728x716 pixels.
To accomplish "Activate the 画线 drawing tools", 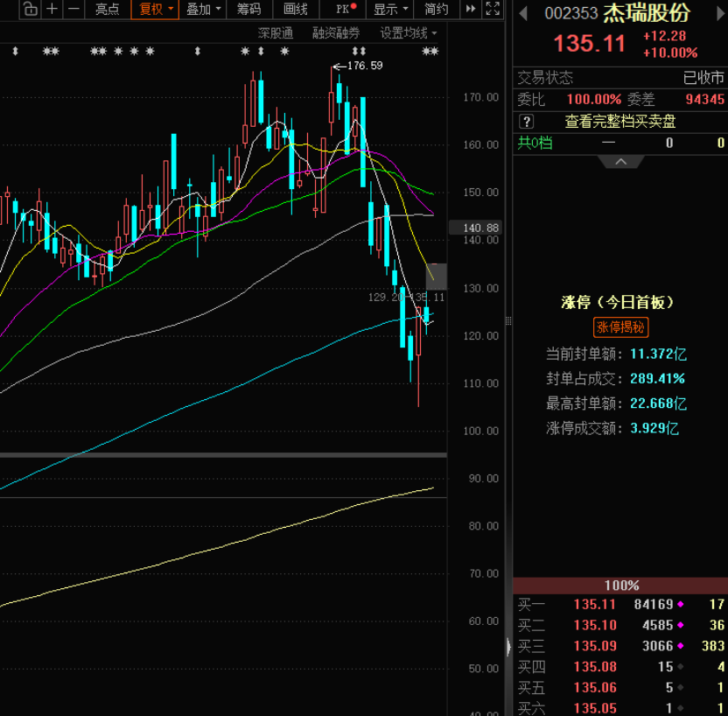I will point(295,9).
